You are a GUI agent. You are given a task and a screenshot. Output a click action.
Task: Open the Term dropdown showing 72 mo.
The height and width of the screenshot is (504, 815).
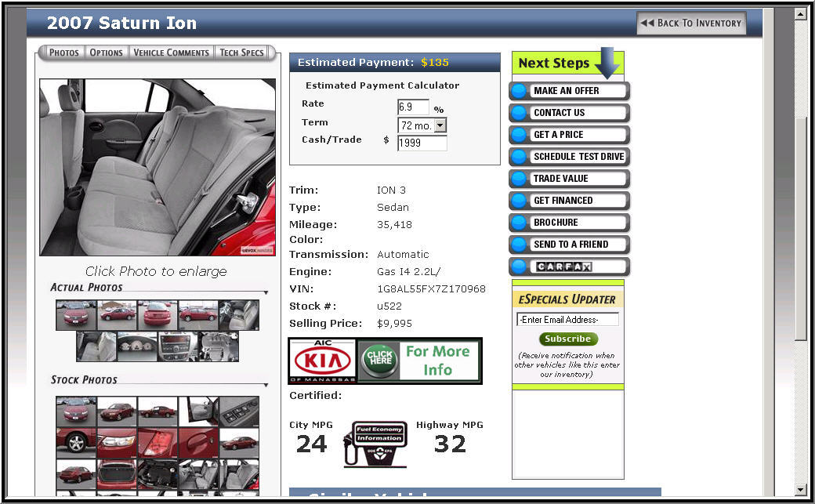tap(422, 125)
